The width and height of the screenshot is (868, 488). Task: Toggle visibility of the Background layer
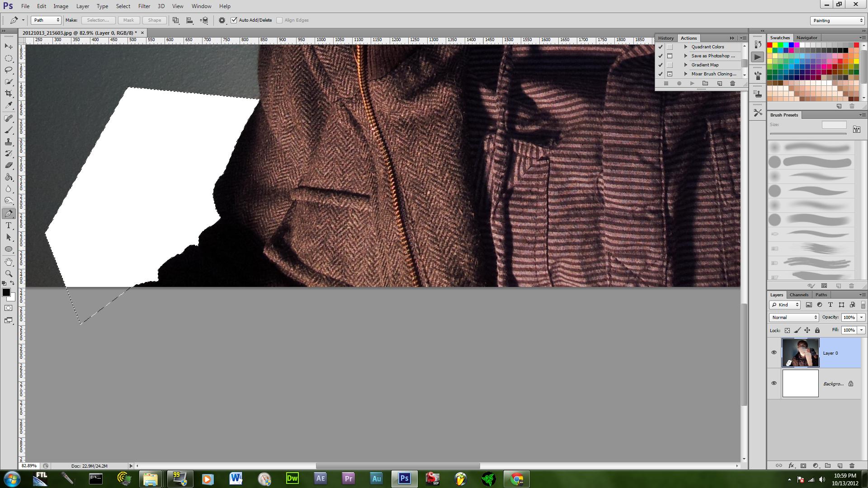tap(774, 383)
